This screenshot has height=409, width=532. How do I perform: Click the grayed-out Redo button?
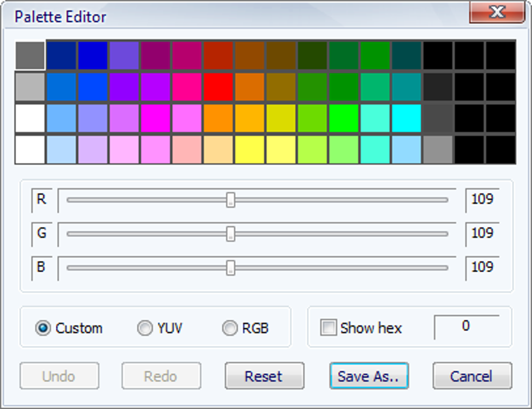(161, 376)
